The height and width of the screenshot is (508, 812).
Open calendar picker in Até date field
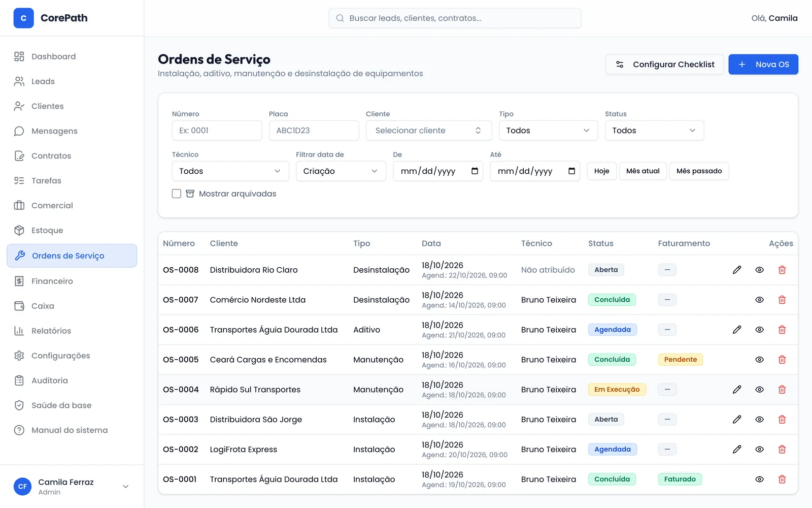(x=571, y=171)
